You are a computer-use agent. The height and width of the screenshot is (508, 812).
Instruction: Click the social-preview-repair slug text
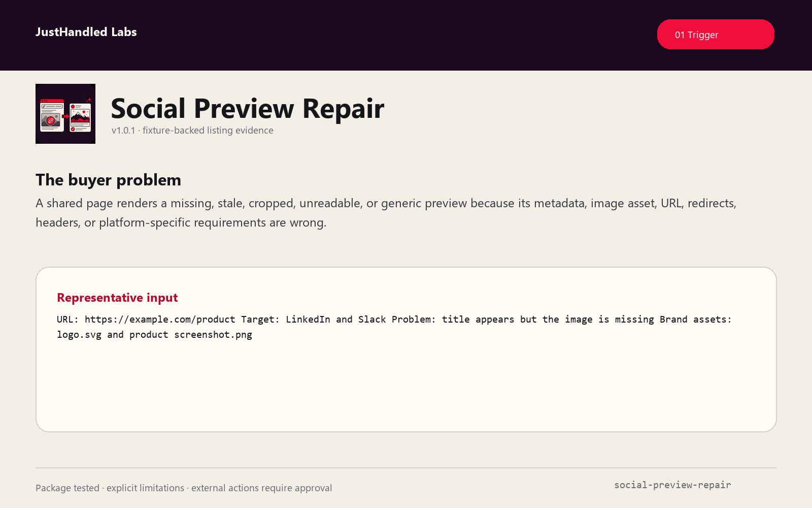point(672,485)
